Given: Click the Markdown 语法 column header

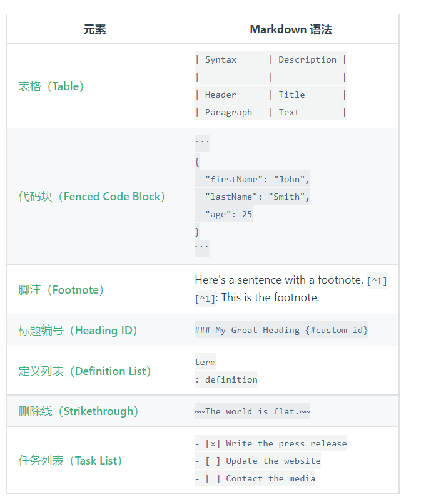Looking at the screenshot, I should [x=291, y=29].
